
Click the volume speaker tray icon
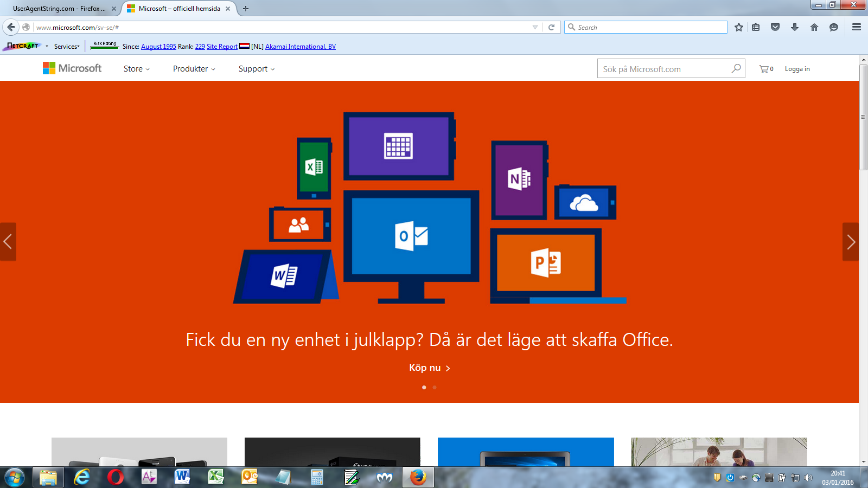808,478
